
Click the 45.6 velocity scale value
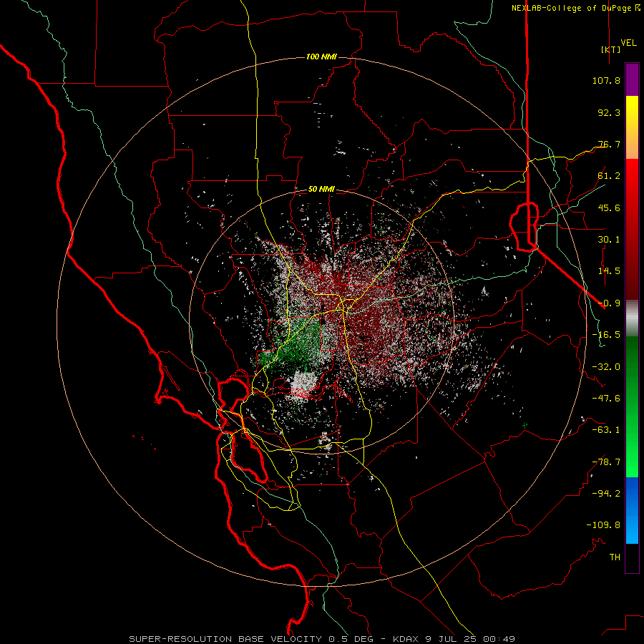pyautogui.click(x=609, y=208)
